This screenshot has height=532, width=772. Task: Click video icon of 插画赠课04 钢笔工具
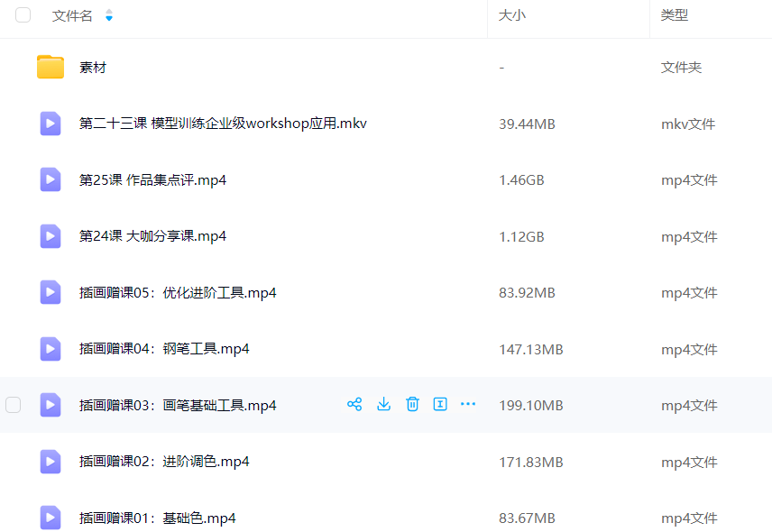point(51,349)
